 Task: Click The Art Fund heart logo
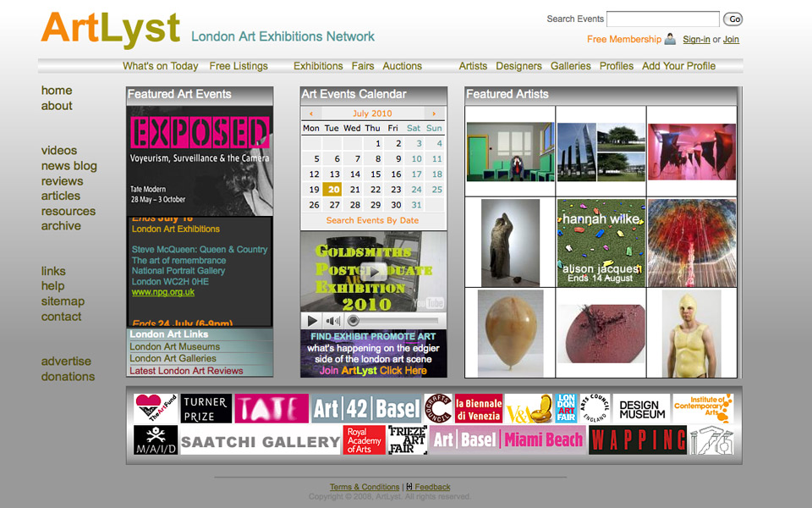click(x=156, y=408)
